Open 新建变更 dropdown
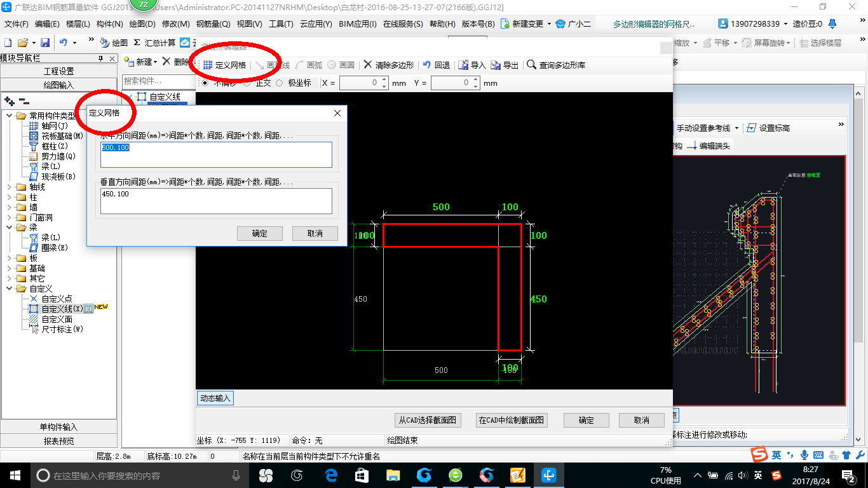Viewport: 868px width, 488px height. [x=549, y=24]
